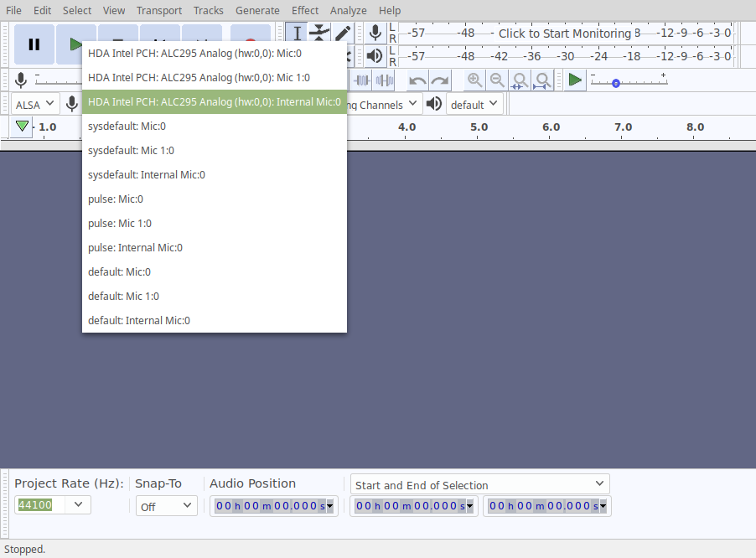This screenshot has height=558, width=756.
Task: Open the 'Start and End of Selection' dropdown
Action: click(479, 484)
